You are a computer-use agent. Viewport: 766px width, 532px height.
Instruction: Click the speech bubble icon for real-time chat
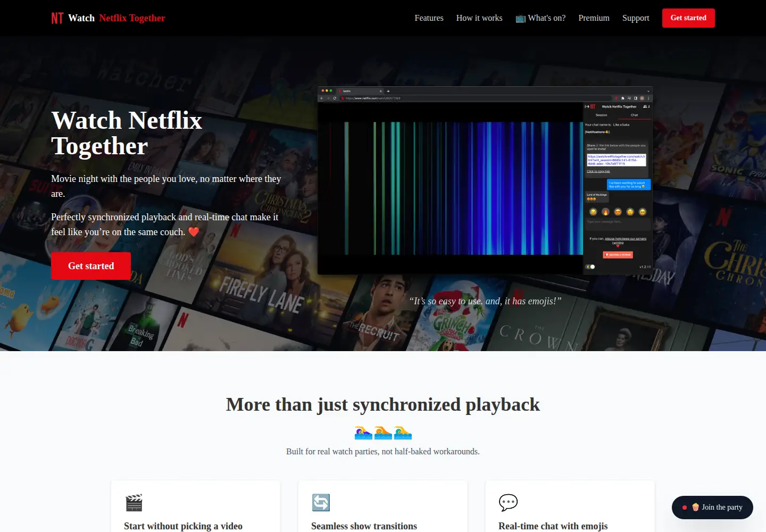tap(508, 503)
